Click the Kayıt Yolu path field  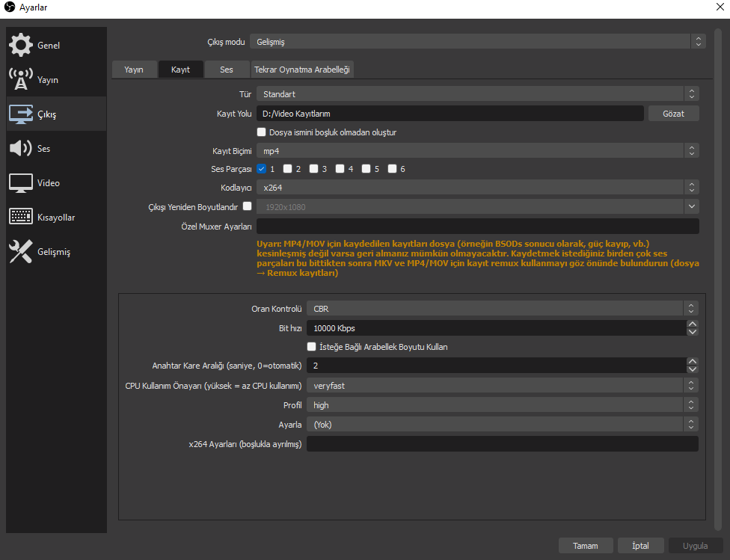pyautogui.click(x=450, y=114)
